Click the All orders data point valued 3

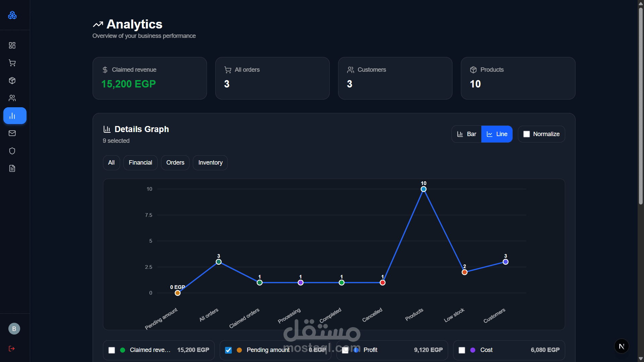[x=219, y=262]
